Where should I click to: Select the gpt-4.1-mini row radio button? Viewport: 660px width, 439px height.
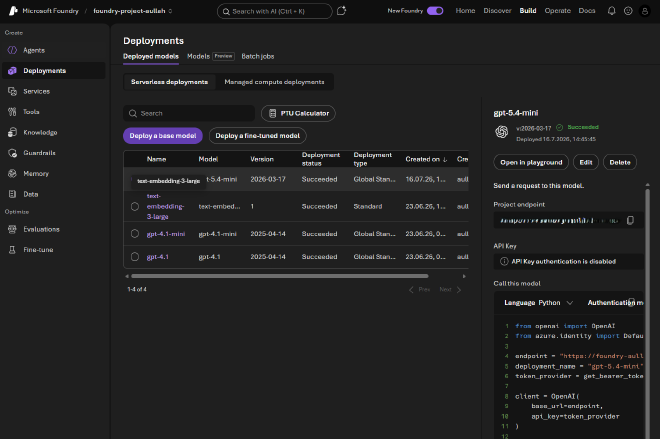135,234
